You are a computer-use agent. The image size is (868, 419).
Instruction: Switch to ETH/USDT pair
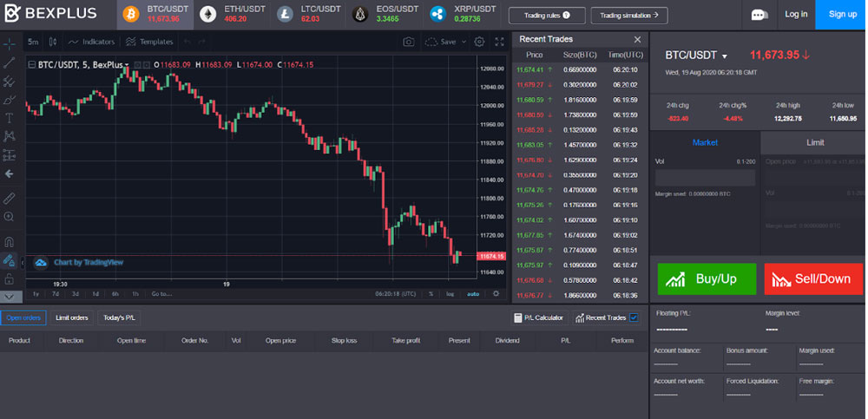pyautogui.click(x=233, y=15)
